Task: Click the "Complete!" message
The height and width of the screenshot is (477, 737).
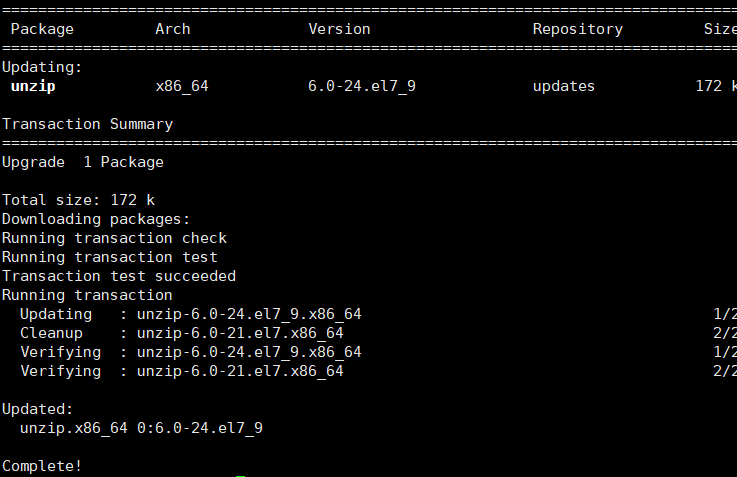Action: tap(42, 466)
